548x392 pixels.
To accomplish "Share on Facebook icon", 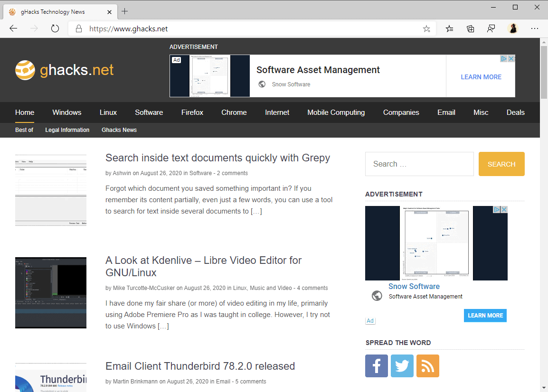I will 377,366.
